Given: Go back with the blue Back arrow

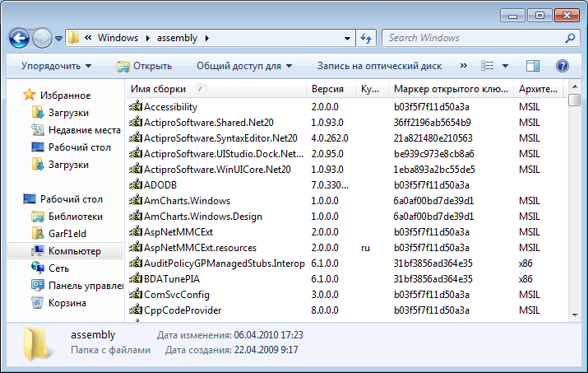Looking at the screenshot, I should [x=19, y=38].
